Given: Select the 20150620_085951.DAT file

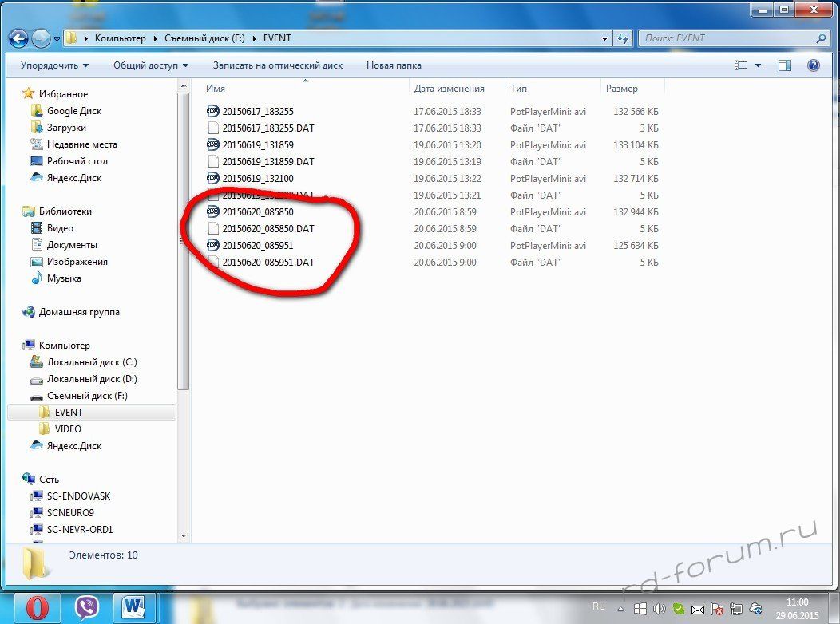Looking at the screenshot, I should (x=267, y=263).
